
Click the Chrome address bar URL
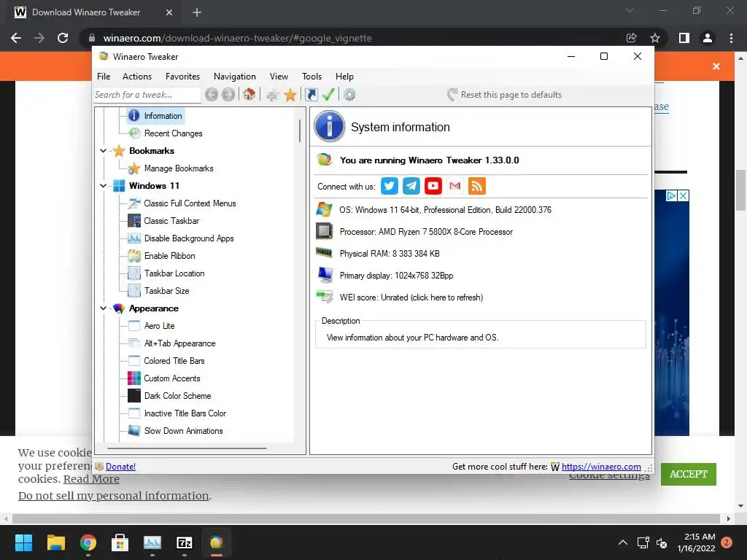(237, 38)
